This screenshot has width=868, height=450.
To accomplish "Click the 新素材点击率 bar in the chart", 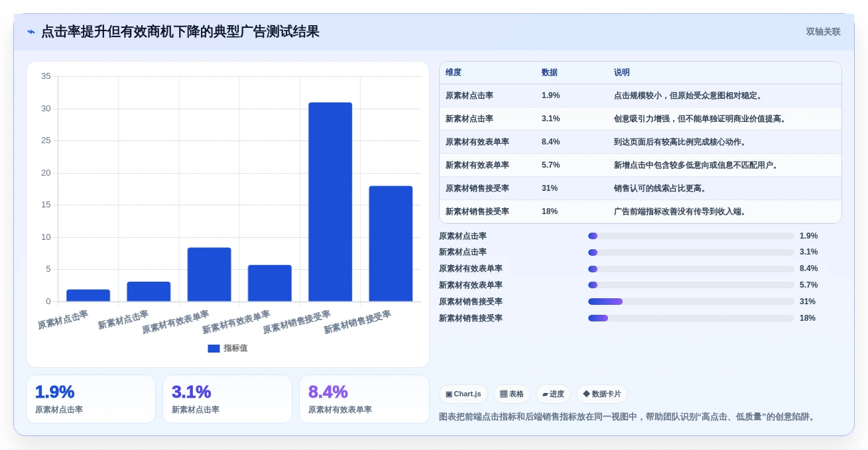I will pos(149,292).
